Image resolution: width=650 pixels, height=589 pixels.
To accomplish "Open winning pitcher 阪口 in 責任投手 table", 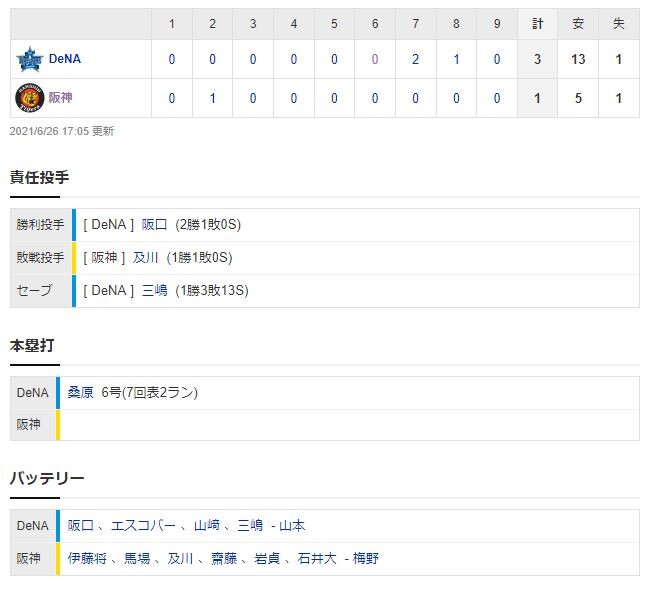I will point(154,225).
